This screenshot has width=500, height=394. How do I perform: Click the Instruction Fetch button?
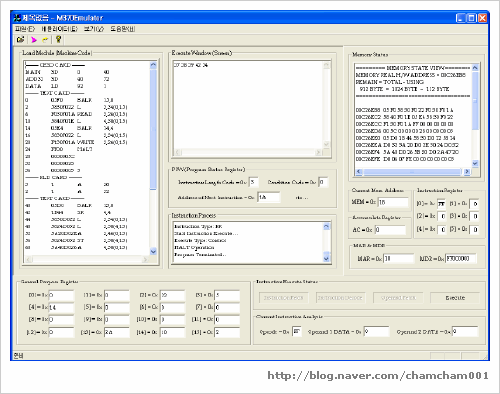(x=284, y=298)
